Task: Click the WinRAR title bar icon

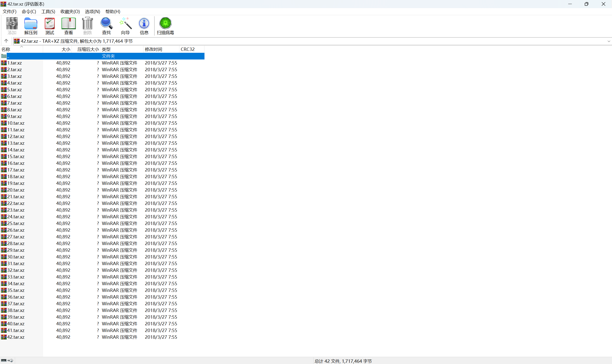Action: coord(3,4)
